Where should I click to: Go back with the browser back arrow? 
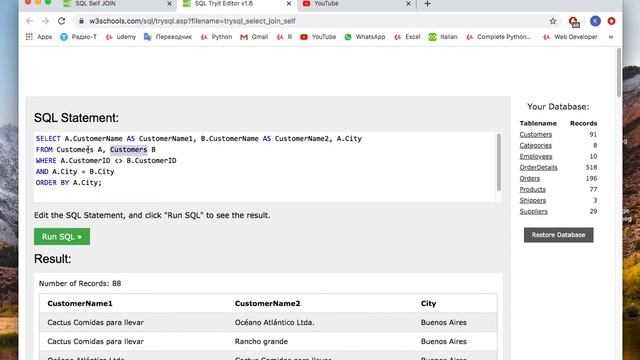pos(29,21)
